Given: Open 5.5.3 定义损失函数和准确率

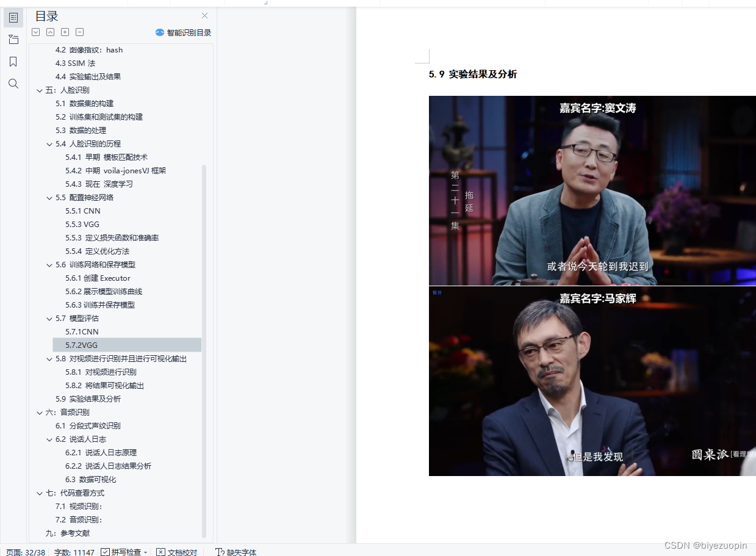Looking at the screenshot, I should pos(112,238).
